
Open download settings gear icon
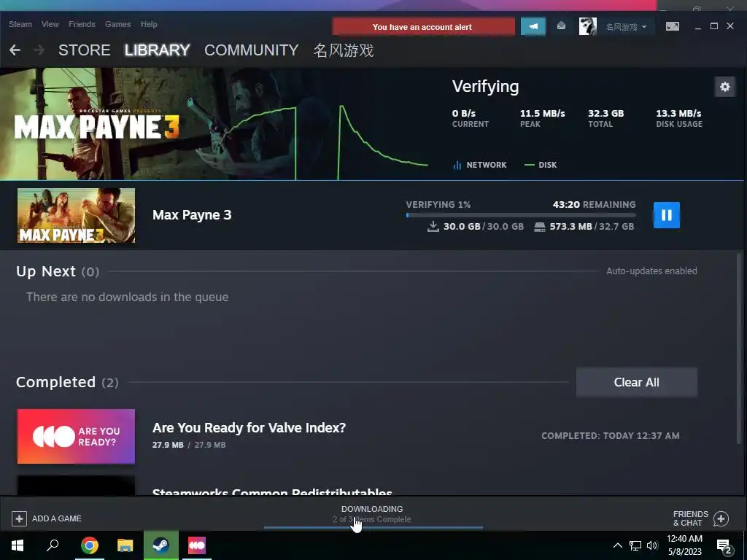[x=724, y=87]
